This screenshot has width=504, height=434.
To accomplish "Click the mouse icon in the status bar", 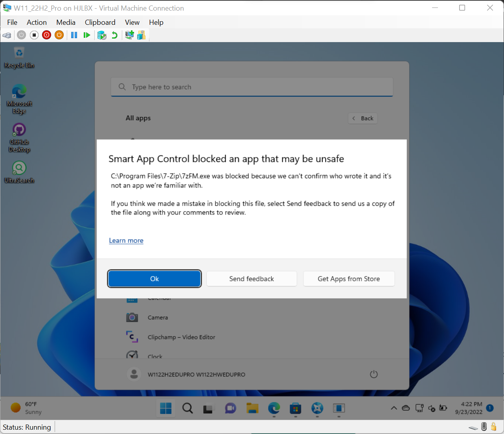I will tap(484, 427).
